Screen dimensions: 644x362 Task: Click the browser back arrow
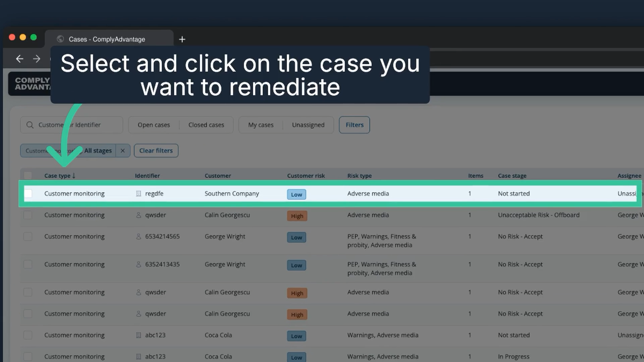coord(19,59)
